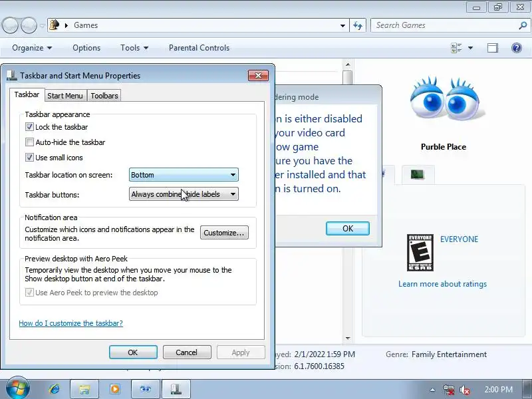Uncheck Lock the taskbar
Viewport: 532px width, 399px height.
29,127
